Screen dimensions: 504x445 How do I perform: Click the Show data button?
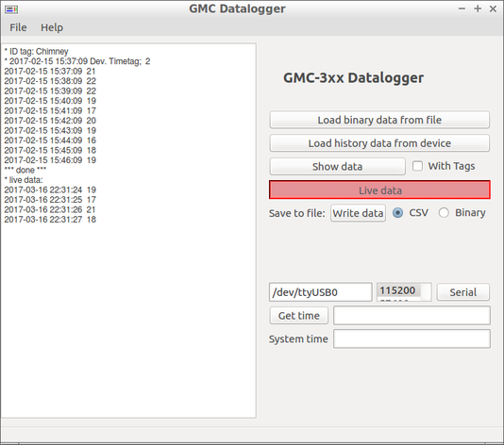[337, 166]
